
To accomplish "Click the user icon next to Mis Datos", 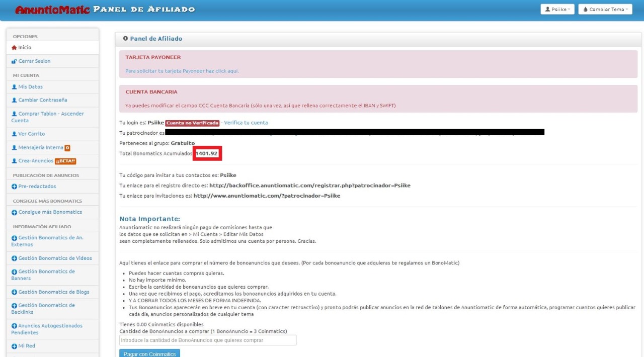I will coord(14,87).
